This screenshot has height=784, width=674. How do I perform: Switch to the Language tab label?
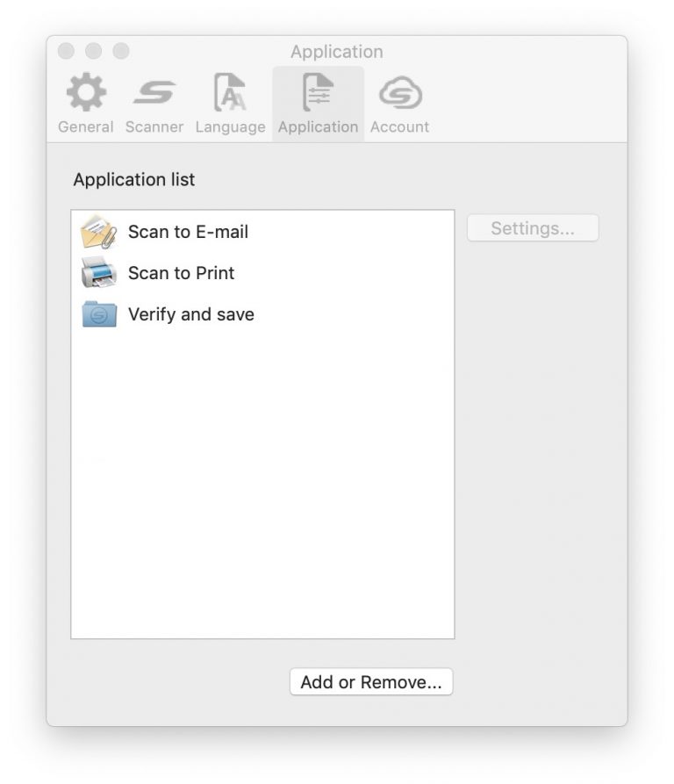[230, 127]
